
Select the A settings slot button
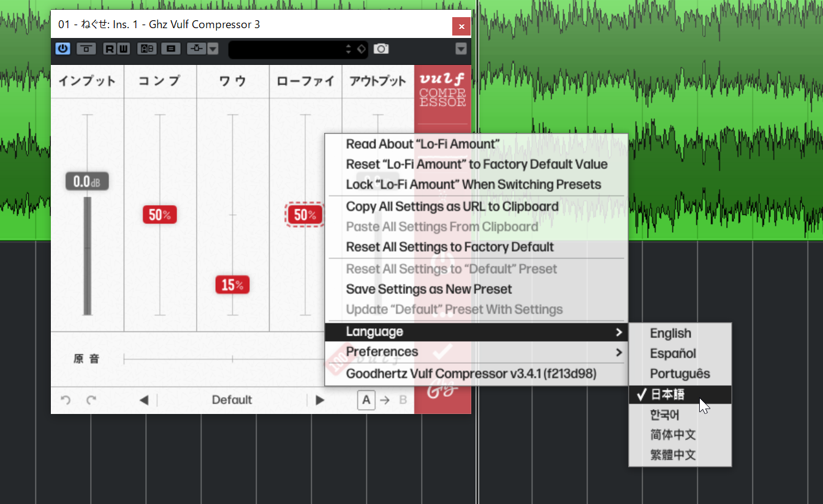pyautogui.click(x=366, y=400)
